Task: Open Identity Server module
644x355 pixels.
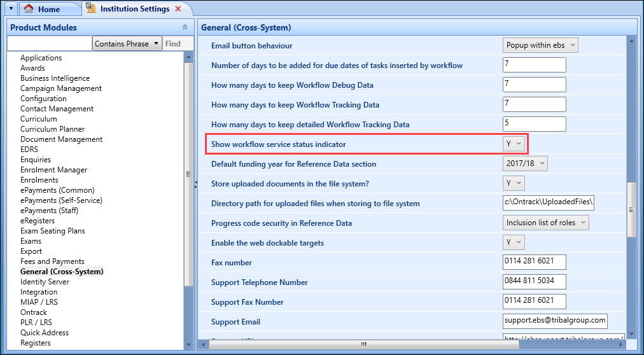Action: click(x=45, y=282)
